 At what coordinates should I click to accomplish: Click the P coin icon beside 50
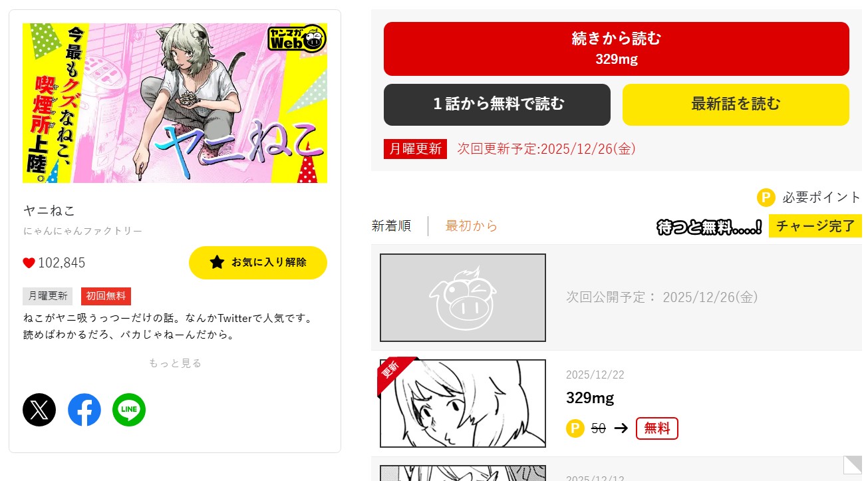click(575, 428)
